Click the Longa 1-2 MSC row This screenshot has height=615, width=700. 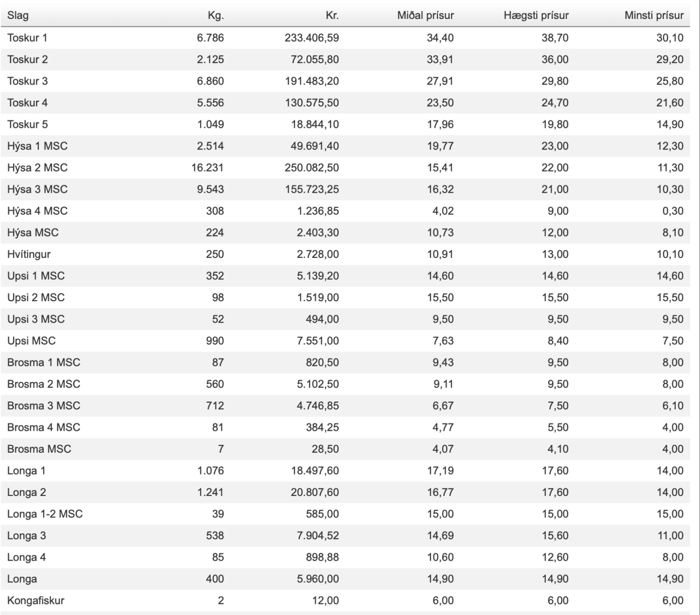(345, 514)
